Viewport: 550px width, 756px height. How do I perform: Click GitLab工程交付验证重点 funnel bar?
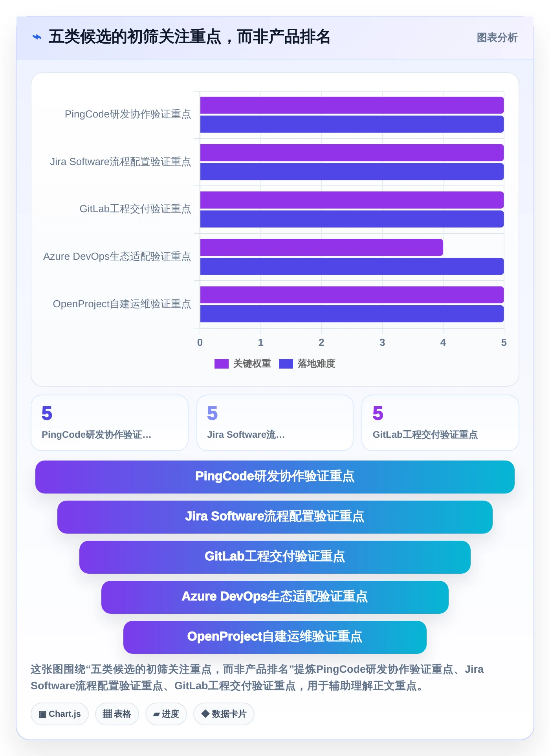275,557
